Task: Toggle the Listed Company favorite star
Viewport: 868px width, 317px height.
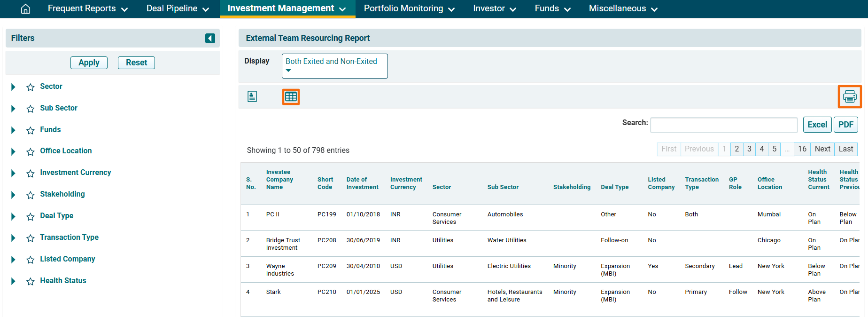Action: point(31,260)
